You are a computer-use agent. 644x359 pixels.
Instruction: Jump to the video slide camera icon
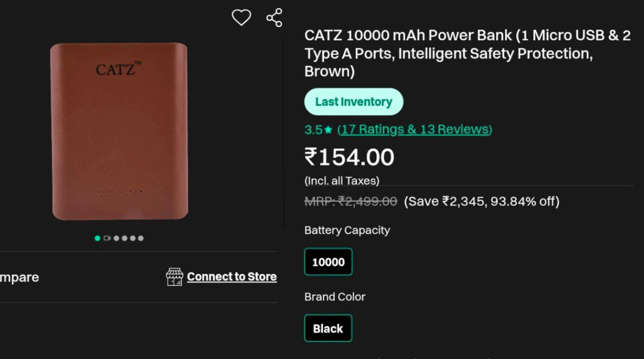click(107, 238)
